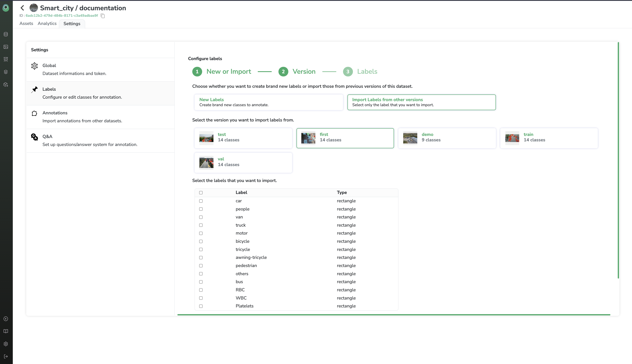Enable the 'pedestrian' label checkbox
Screen dimensions: 632x364
point(201,266)
